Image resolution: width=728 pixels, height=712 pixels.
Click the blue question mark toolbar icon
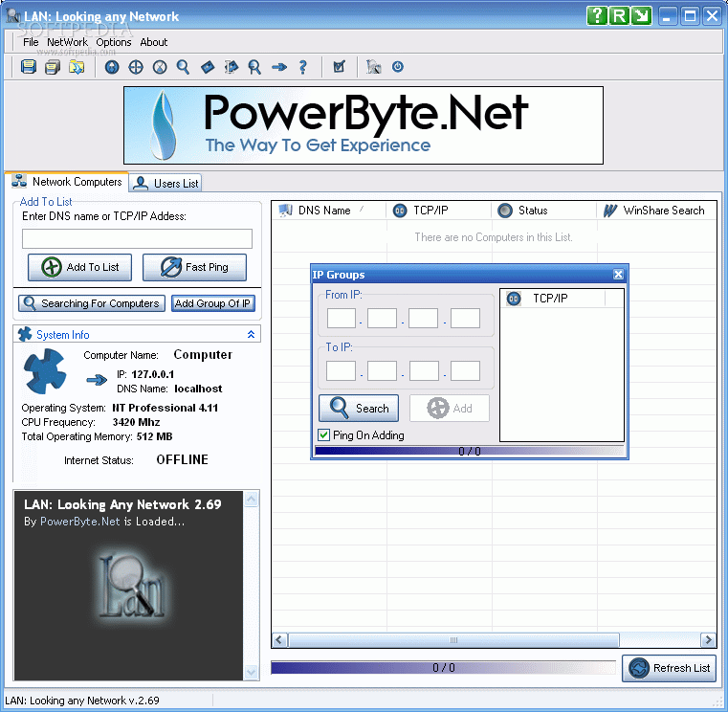click(302, 67)
